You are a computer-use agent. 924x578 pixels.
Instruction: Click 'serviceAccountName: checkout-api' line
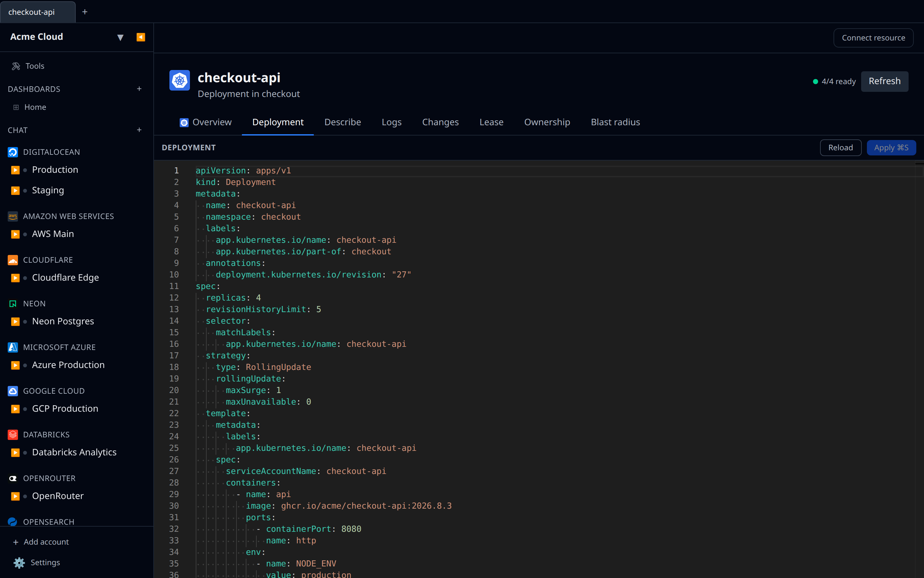click(306, 471)
